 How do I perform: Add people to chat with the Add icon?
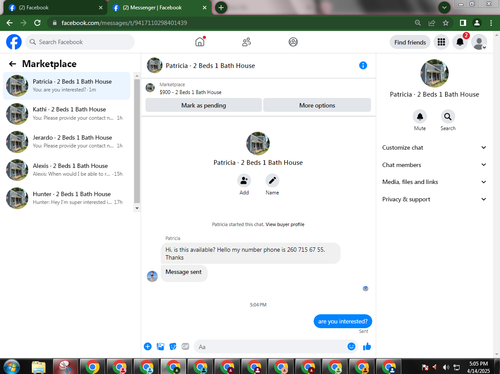coord(244,181)
